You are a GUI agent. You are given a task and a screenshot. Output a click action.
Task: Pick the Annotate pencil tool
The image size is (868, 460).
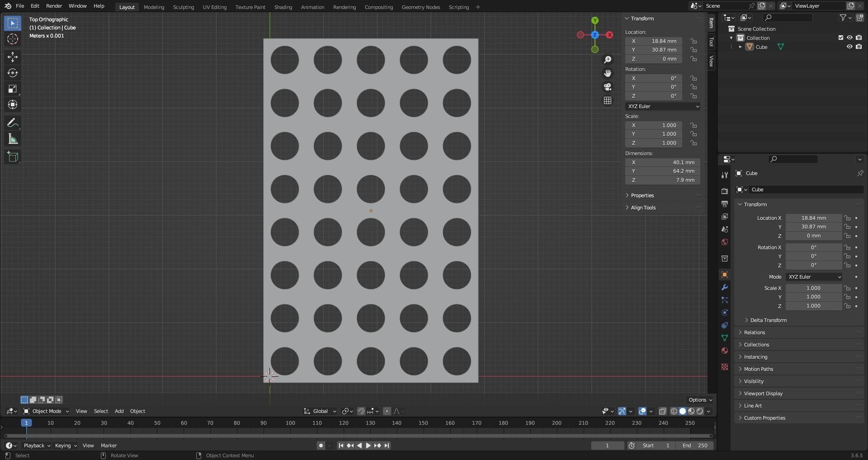click(x=13, y=123)
